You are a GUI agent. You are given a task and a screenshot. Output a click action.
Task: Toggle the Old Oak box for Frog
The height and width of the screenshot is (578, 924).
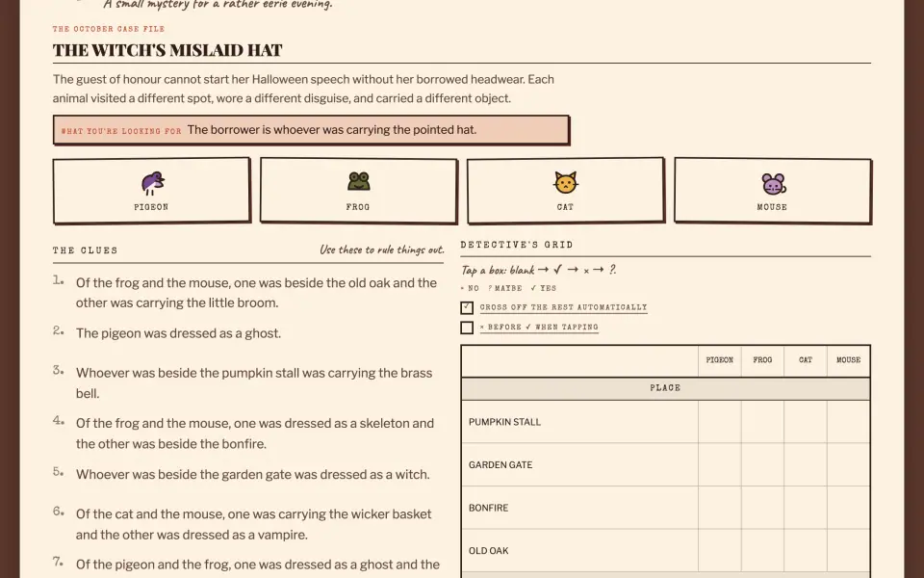point(762,551)
